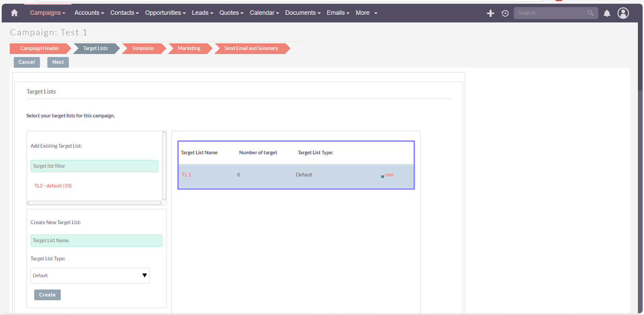Click the search magnifier icon
644x315 pixels.
590,13
